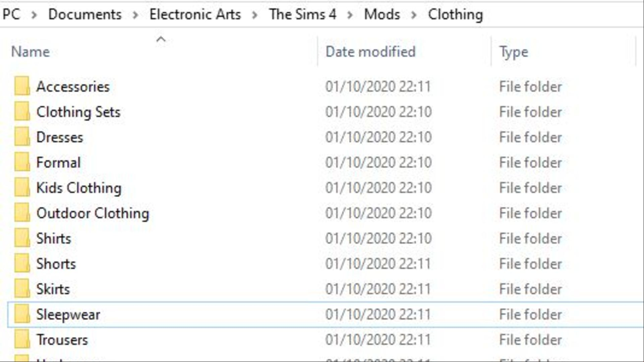Select the Trousers folder name
The height and width of the screenshot is (362, 644).
tap(62, 340)
